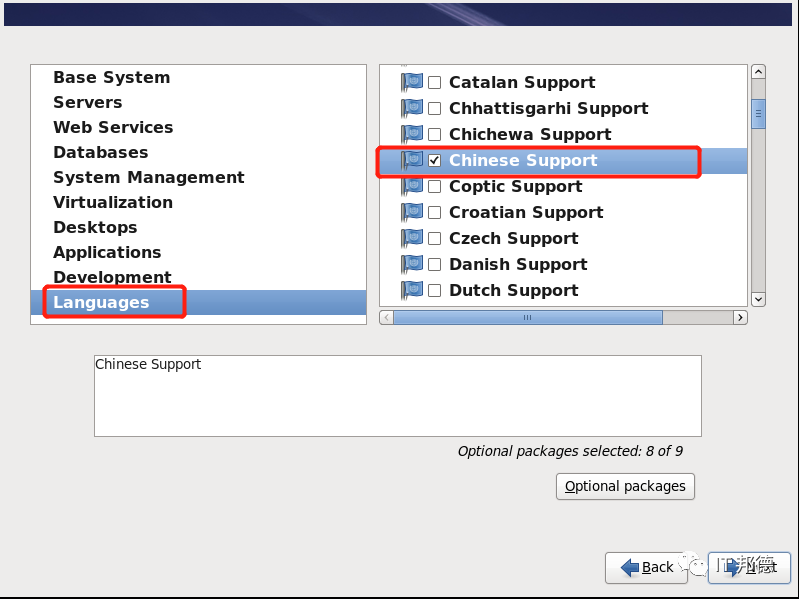Uncheck the Chinese Support checkbox

[434, 160]
